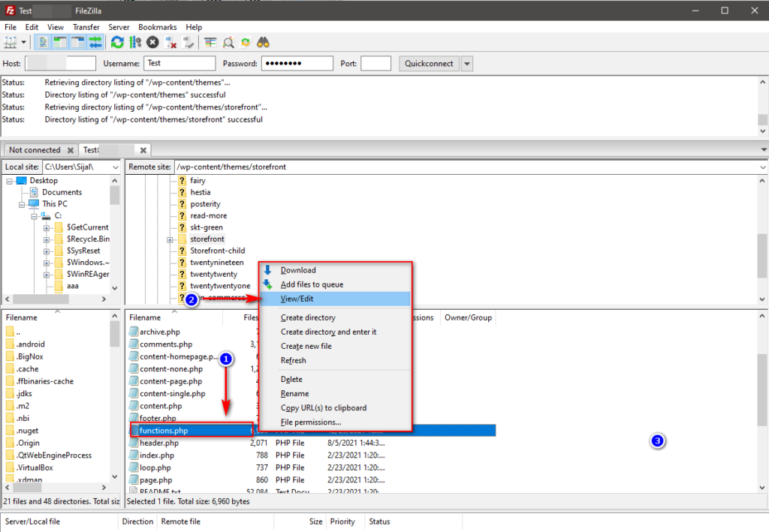Expand the storefront remote folder
The height and width of the screenshot is (532, 769).
[x=170, y=239]
